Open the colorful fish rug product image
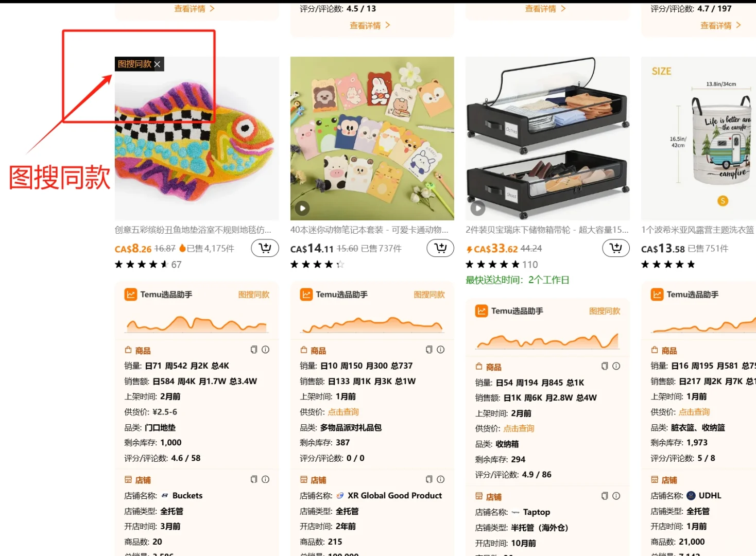Image resolution: width=756 pixels, height=556 pixels. [197, 138]
